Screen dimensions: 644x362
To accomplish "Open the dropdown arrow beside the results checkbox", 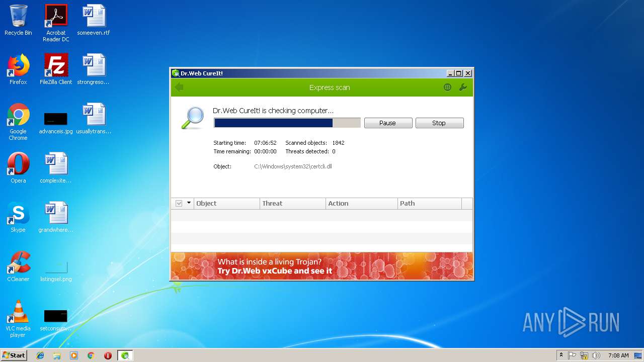I will (189, 203).
